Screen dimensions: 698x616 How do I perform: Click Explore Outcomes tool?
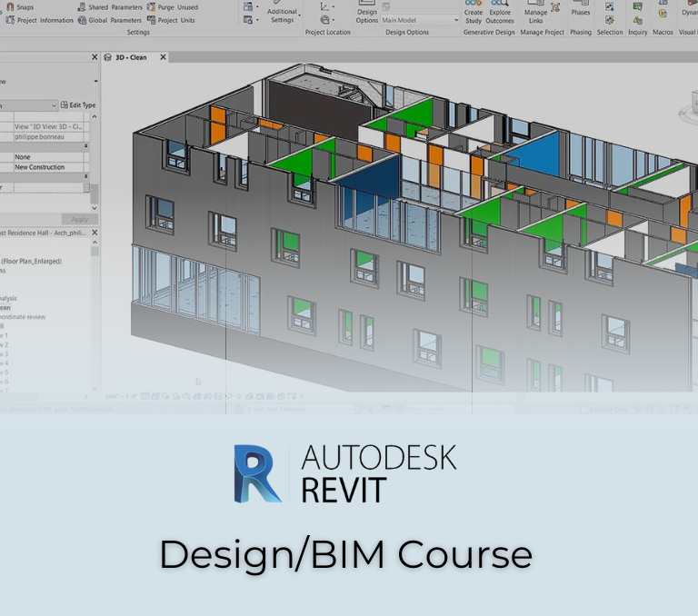coord(500,13)
